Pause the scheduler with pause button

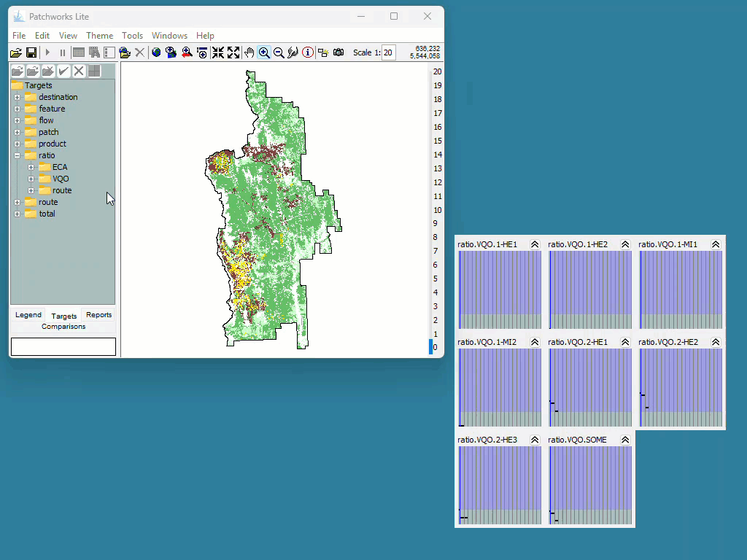[63, 52]
